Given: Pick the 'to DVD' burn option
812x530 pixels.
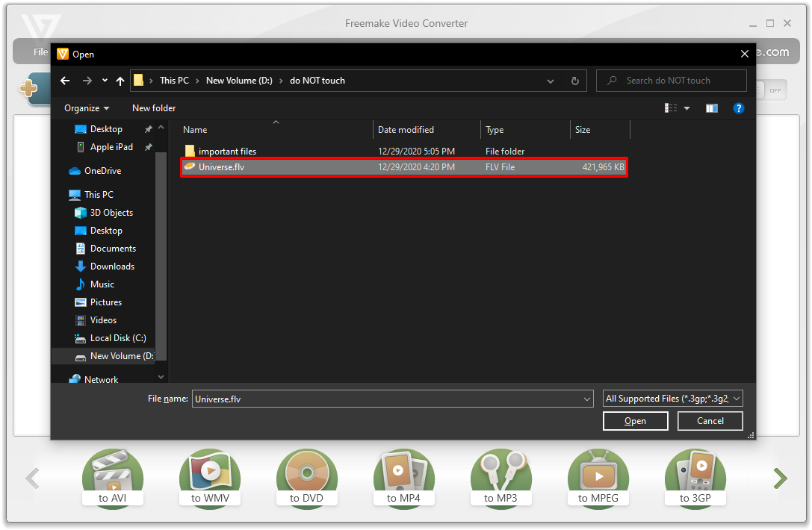Looking at the screenshot, I should [x=306, y=477].
